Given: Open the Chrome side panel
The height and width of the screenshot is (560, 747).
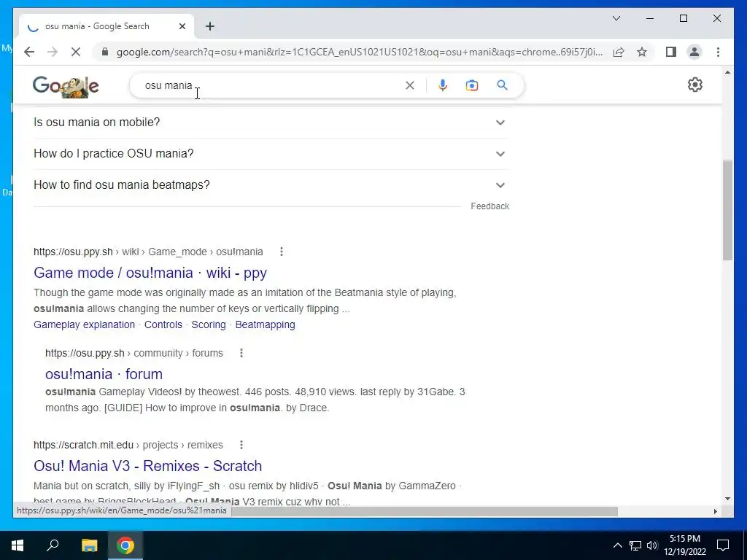Looking at the screenshot, I should [x=671, y=52].
